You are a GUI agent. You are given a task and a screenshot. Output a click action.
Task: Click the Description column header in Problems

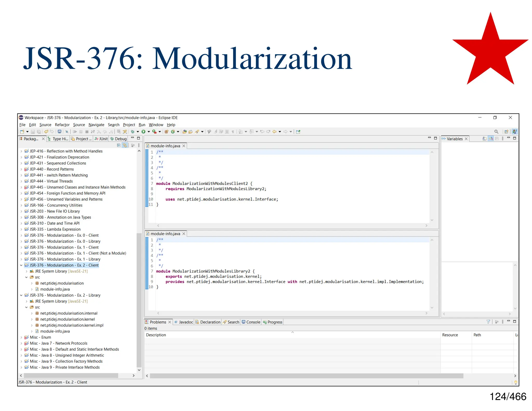pyautogui.click(x=156, y=335)
